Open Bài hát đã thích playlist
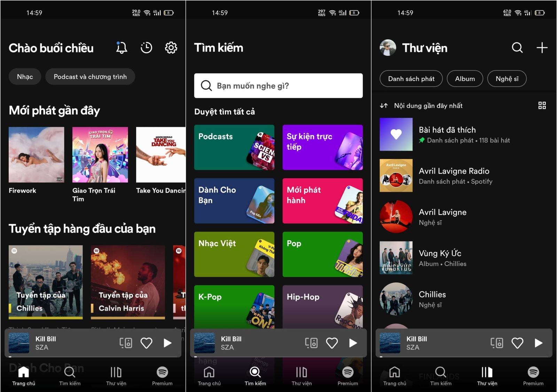Viewport: 557px width, 392px height. click(464, 134)
